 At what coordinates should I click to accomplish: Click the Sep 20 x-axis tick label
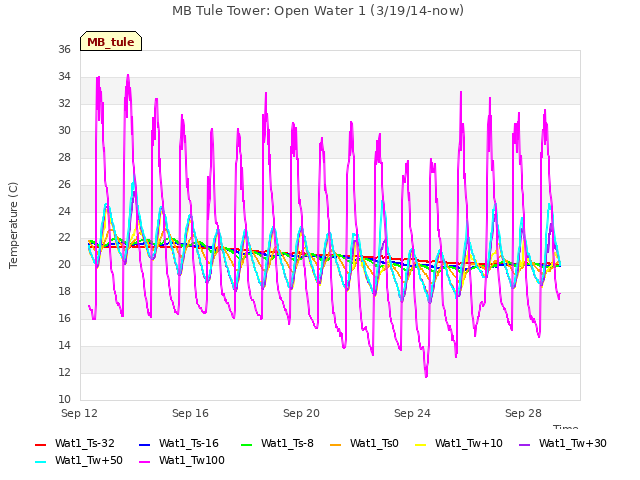[301, 413]
